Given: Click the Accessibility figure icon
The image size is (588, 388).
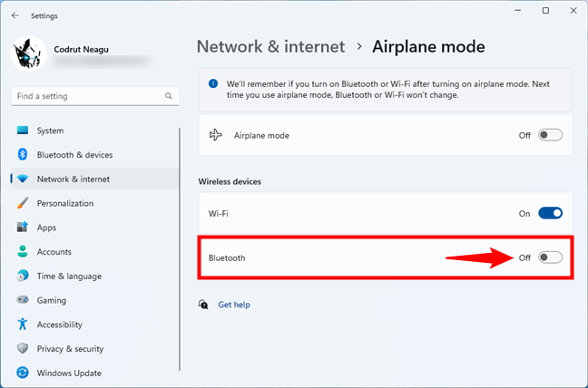Looking at the screenshot, I should (23, 324).
